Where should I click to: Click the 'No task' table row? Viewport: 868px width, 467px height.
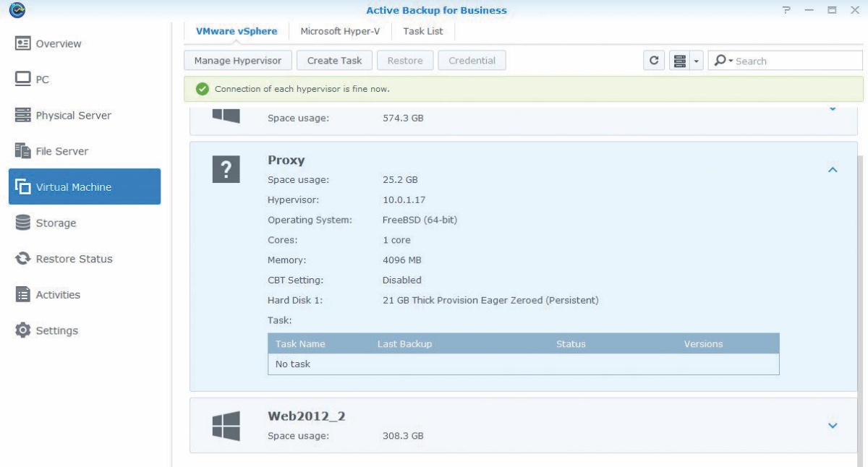point(523,364)
